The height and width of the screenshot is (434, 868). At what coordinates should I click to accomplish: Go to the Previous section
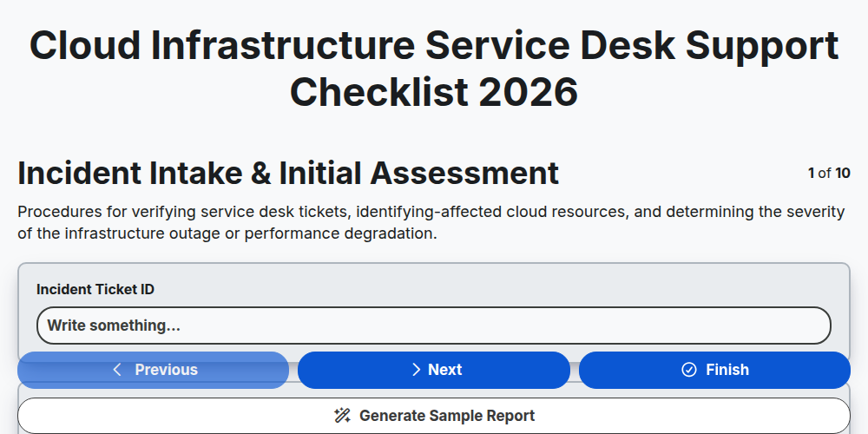tap(154, 370)
